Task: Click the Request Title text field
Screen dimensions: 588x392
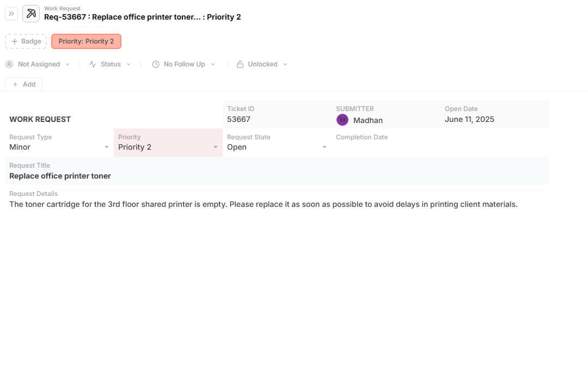Action: coord(60,176)
